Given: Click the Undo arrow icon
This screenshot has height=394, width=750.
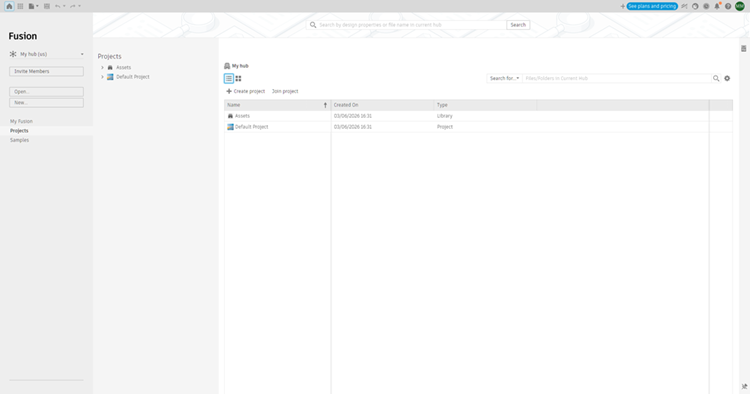Looking at the screenshot, I should click(58, 6).
